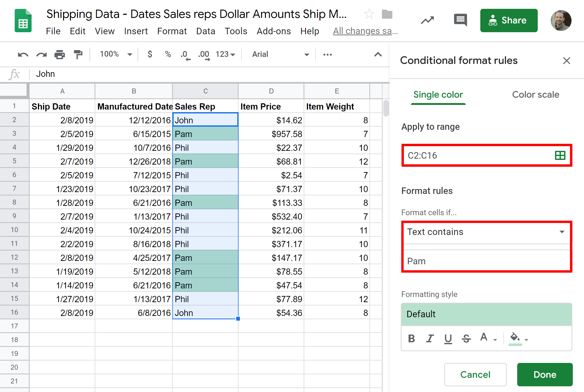Open the 123 number format dropdown
Screen dimensions: 584x392
click(x=225, y=54)
